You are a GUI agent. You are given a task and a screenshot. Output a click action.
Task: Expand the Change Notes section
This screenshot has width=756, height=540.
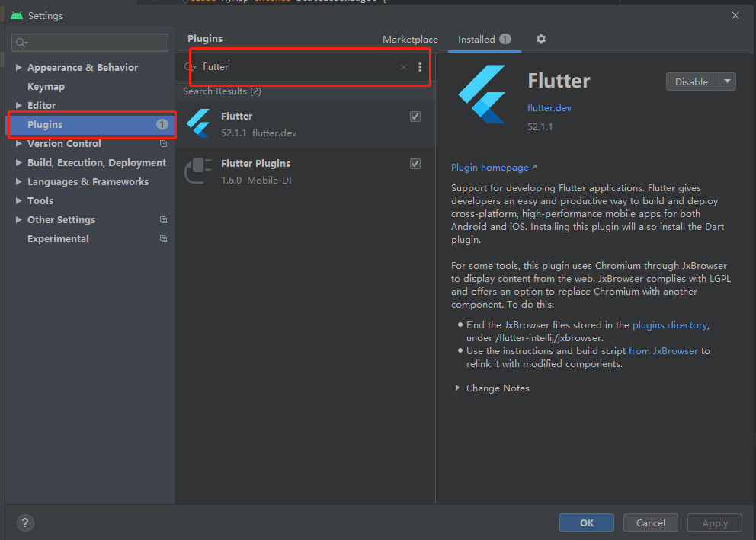tap(457, 388)
